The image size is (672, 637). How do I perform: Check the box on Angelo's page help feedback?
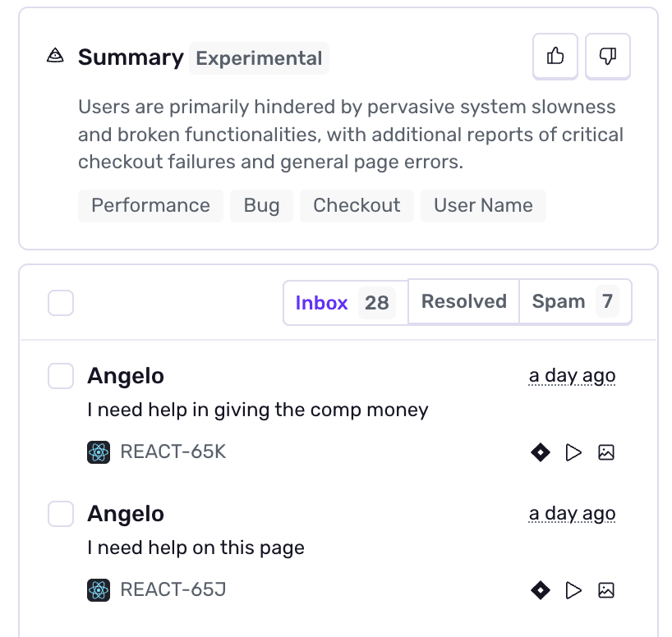(x=60, y=513)
